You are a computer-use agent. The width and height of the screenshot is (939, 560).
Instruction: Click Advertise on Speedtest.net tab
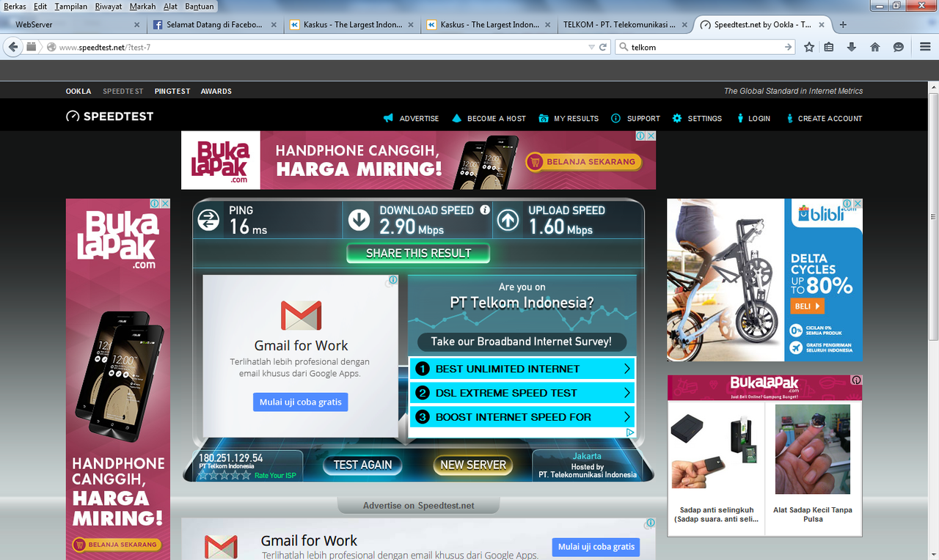[418, 506]
